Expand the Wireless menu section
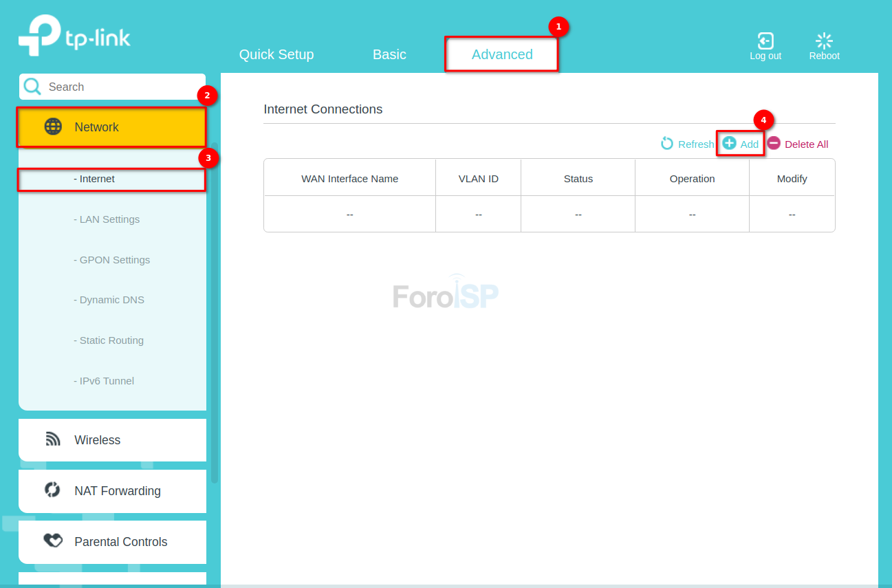Screen dimensions: 892x588 pos(98,440)
